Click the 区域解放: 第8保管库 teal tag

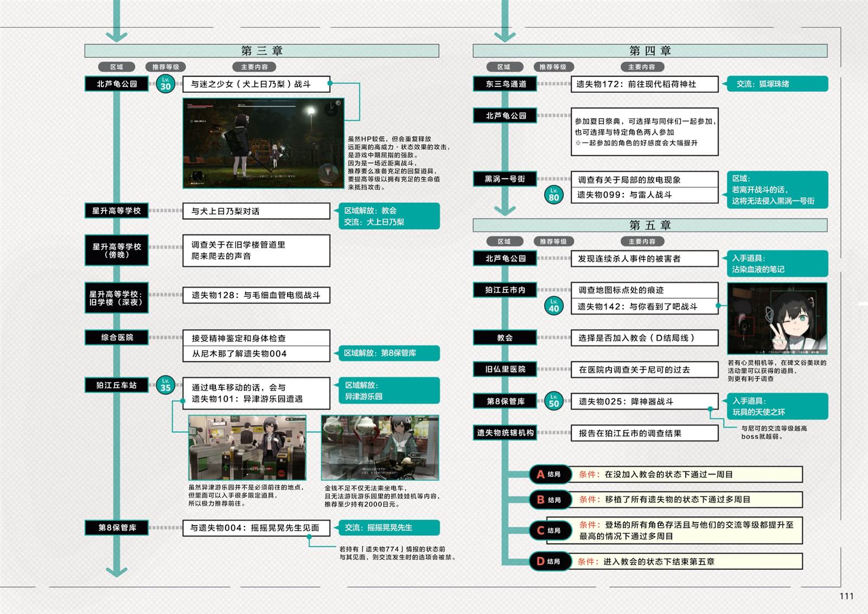pyautogui.click(x=388, y=353)
